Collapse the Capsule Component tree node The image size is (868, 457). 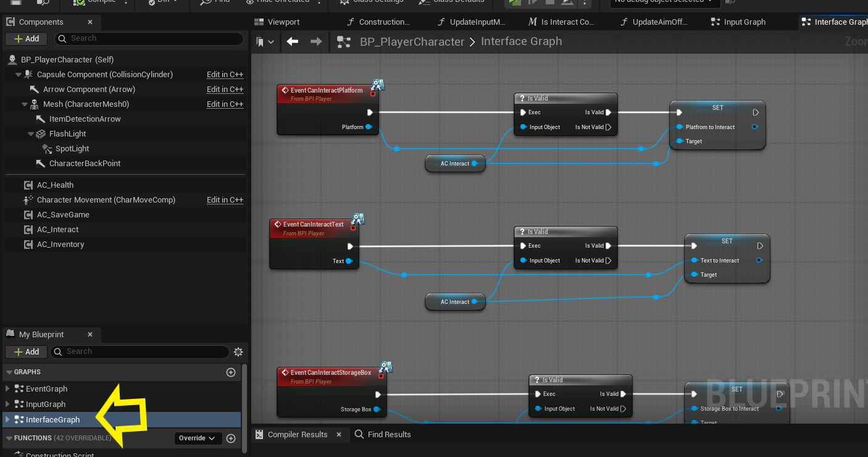[19, 75]
